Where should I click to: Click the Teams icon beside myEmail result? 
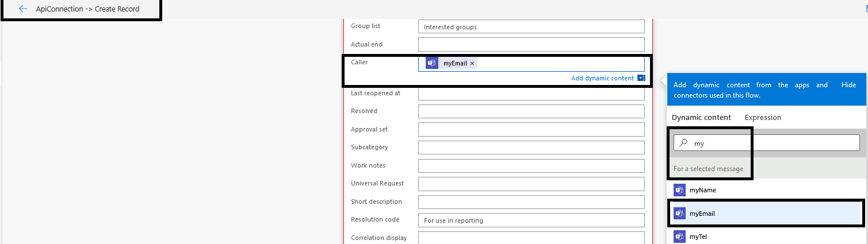point(679,214)
